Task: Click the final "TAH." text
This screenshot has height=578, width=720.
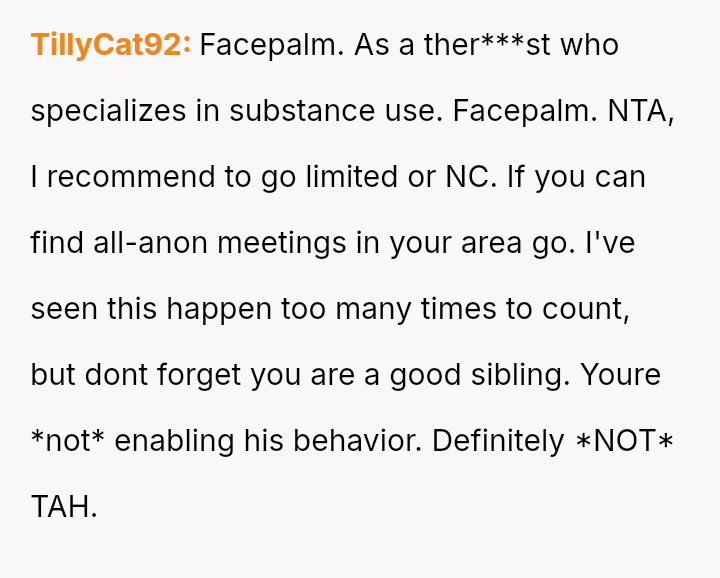Action: pos(64,507)
